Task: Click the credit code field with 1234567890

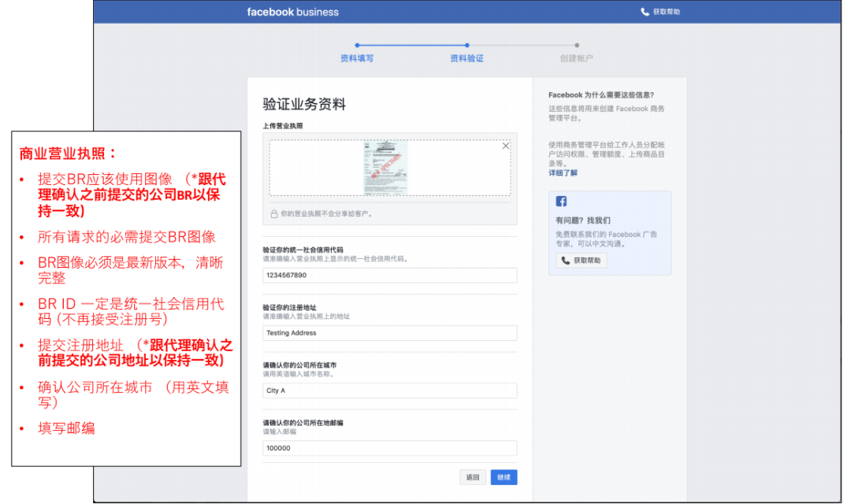Action: pyautogui.click(x=390, y=275)
